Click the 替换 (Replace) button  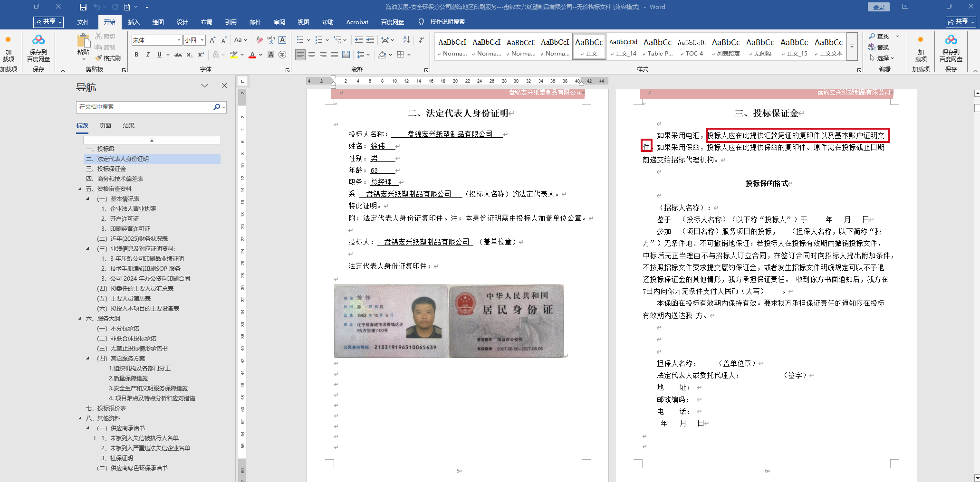pyautogui.click(x=879, y=47)
